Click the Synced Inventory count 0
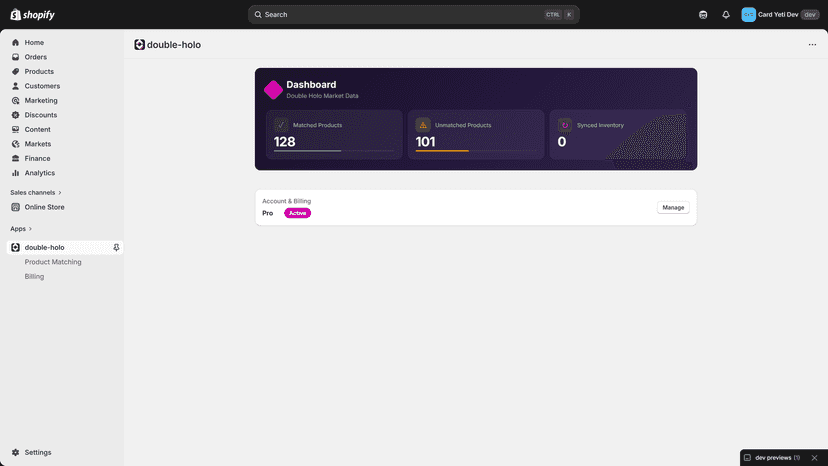Screen dimensions: 828x466 (x=562, y=142)
